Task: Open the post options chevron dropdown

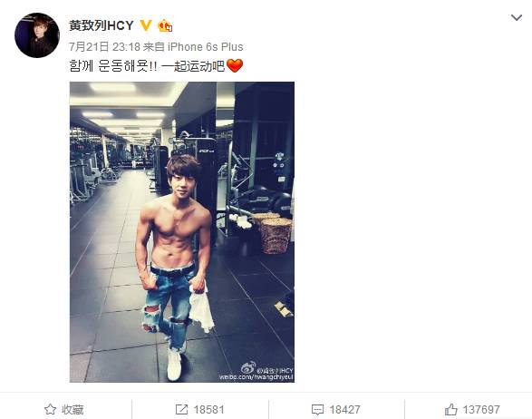Action: pos(517,17)
